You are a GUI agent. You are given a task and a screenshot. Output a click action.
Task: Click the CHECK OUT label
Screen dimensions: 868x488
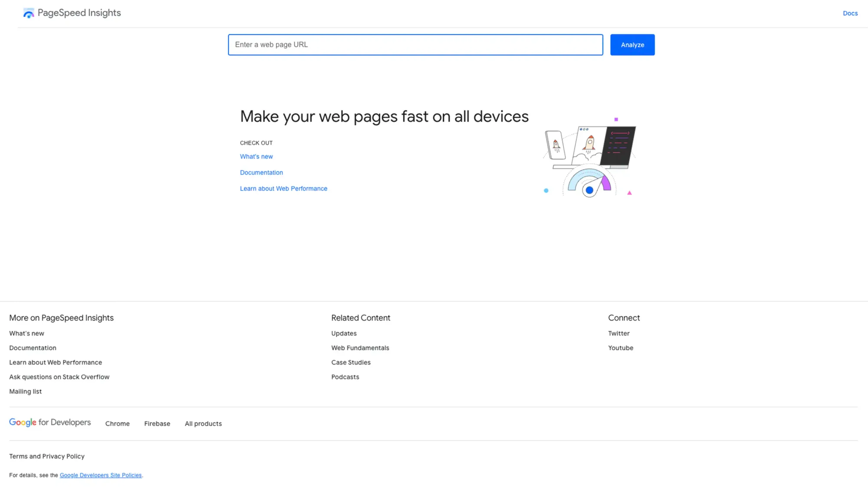click(256, 143)
